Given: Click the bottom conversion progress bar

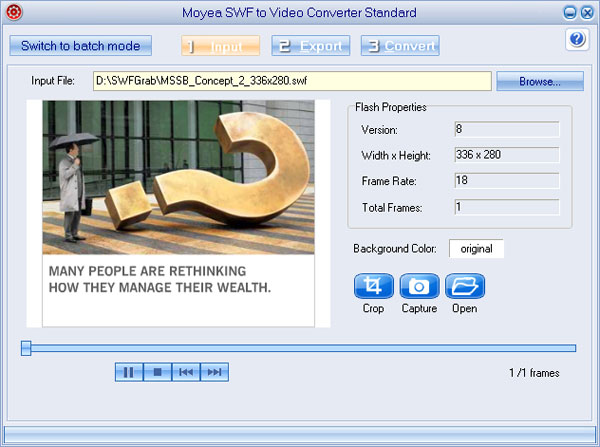Looking at the screenshot, I should point(300,435).
